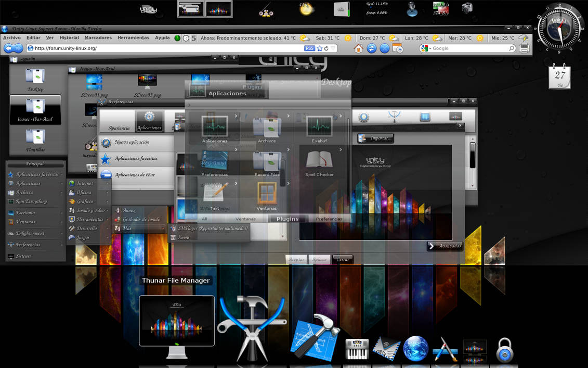Screen dimensions: 588x368
Task: Click the battery monitor icon in top shelf
Action: pyautogui.click(x=342, y=9)
